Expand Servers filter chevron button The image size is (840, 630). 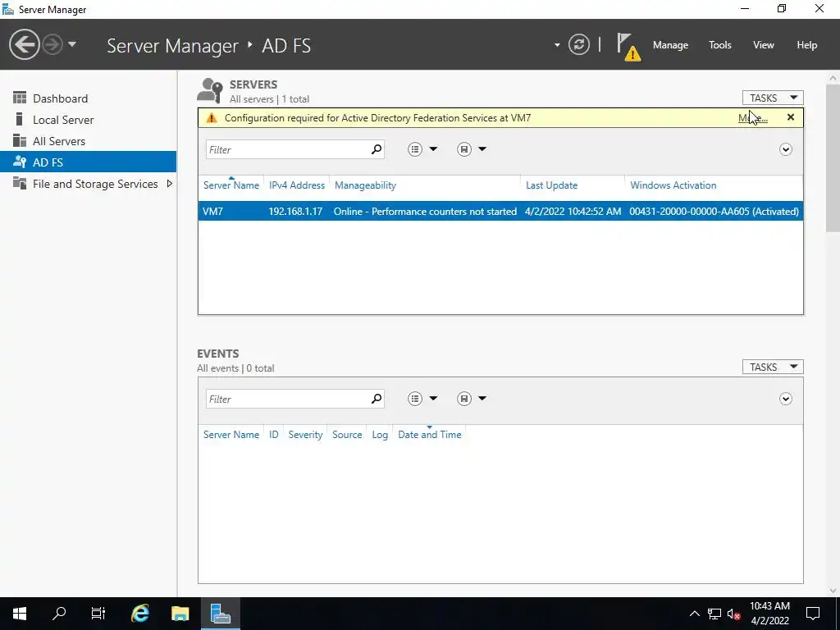785,149
